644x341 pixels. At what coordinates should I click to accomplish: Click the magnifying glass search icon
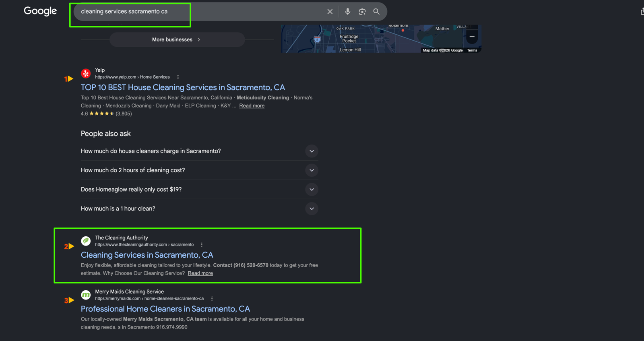coord(376,12)
